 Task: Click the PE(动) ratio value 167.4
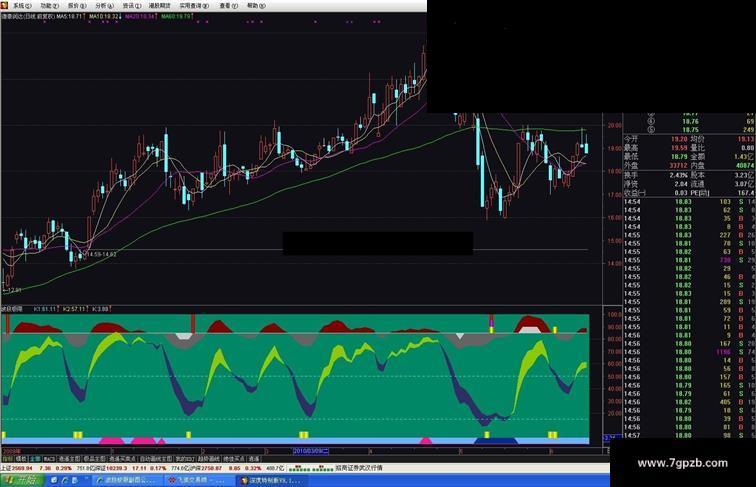(x=746, y=192)
